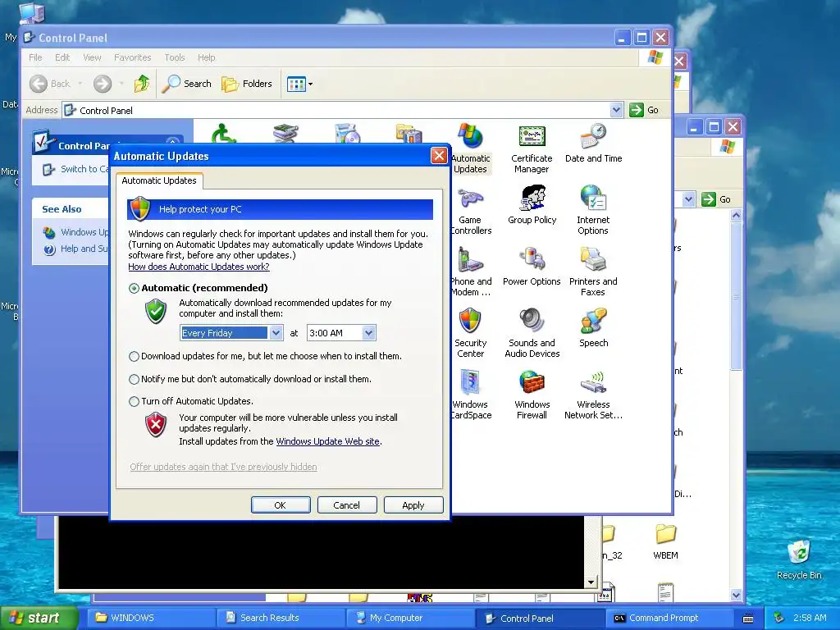The height and width of the screenshot is (630, 840).
Task: Select Notify me but don't download option
Action: (134, 379)
